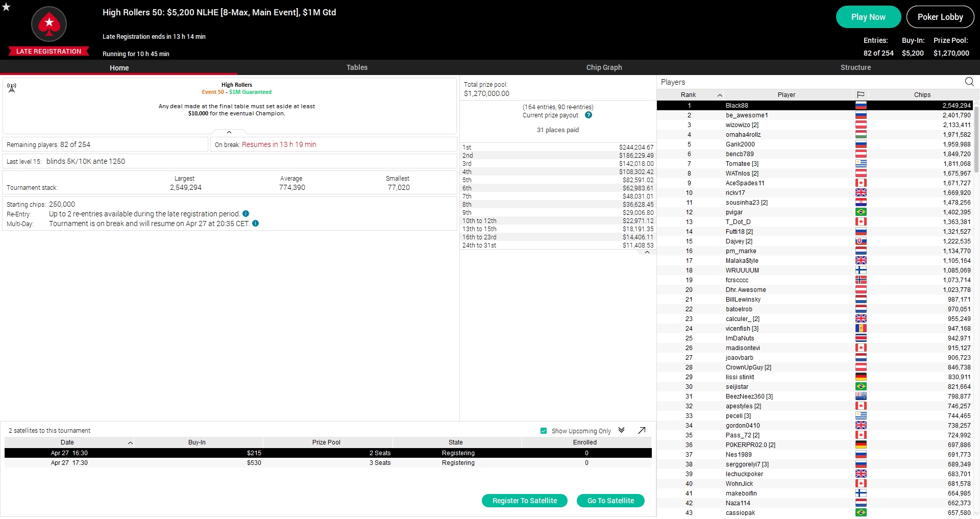
Task: Toggle Show Upcoming Only checkbox
Action: 544,431
